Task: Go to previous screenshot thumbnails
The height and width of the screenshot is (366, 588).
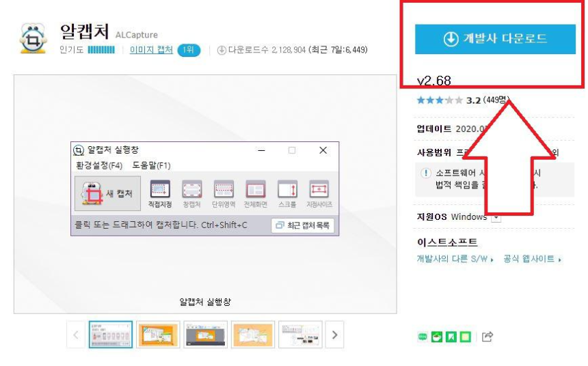Action: [x=76, y=335]
